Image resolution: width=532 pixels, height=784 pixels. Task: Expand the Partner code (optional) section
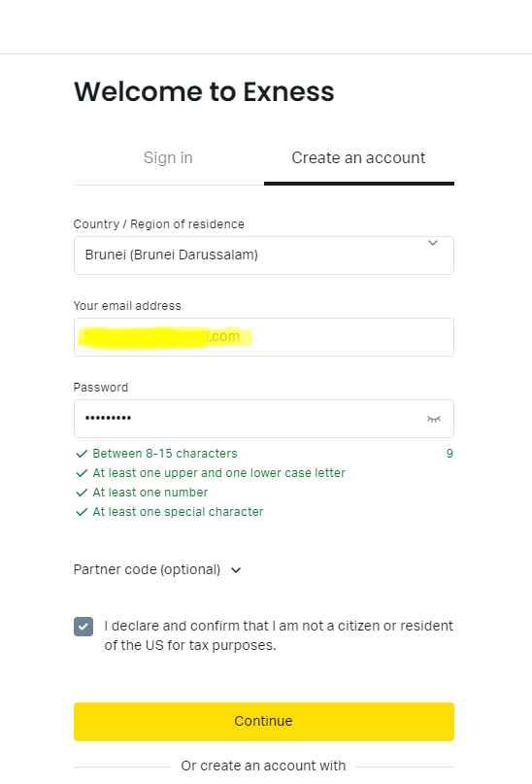tap(157, 570)
